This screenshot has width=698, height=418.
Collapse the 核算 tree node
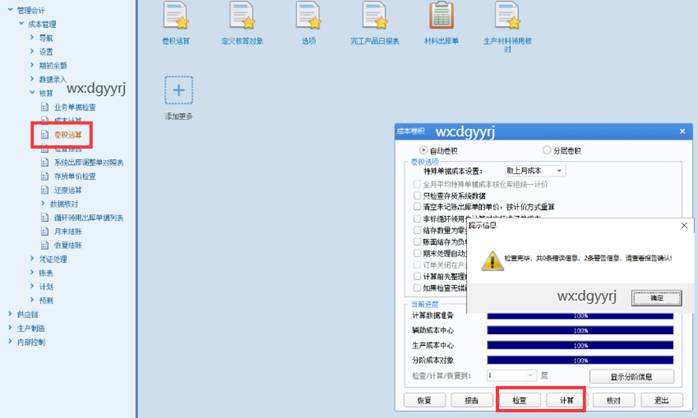point(33,92)
